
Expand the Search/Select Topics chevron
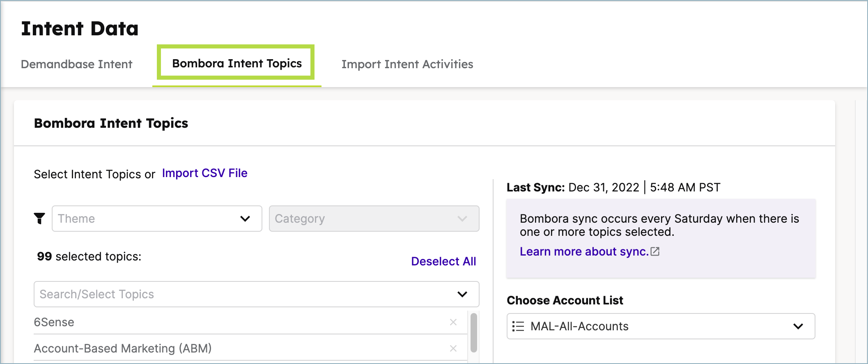[462, 294]
